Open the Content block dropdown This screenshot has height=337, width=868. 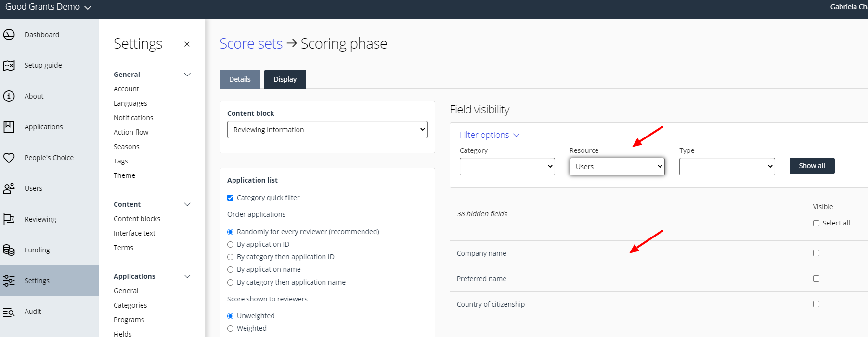[327, 130]
